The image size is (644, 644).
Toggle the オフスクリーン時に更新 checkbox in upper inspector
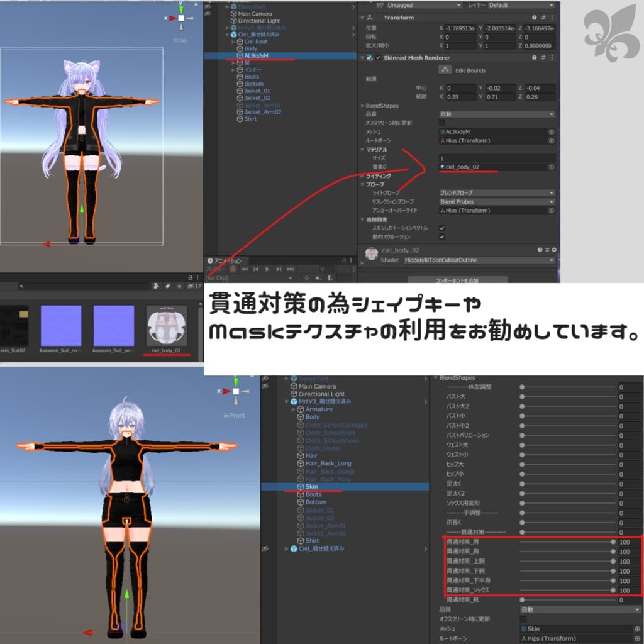click(442, 123)
